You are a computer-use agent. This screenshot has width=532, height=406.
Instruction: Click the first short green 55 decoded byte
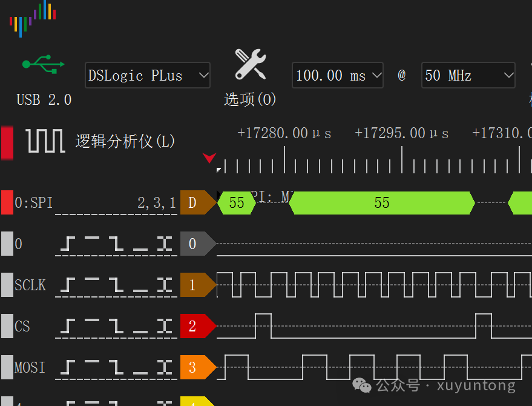(237, 203)
